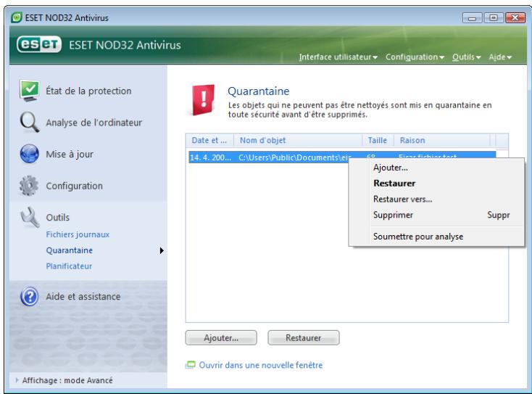Click the wrench icon for Outils
This screenshot has height=394, width=532.
click(x=30, y=217)
